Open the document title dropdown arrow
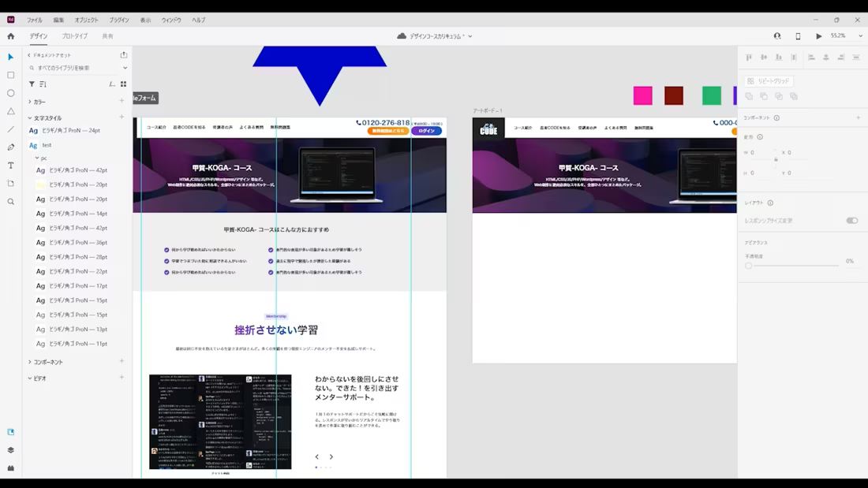This screenshot has height=488, width=868. [470, 36]
